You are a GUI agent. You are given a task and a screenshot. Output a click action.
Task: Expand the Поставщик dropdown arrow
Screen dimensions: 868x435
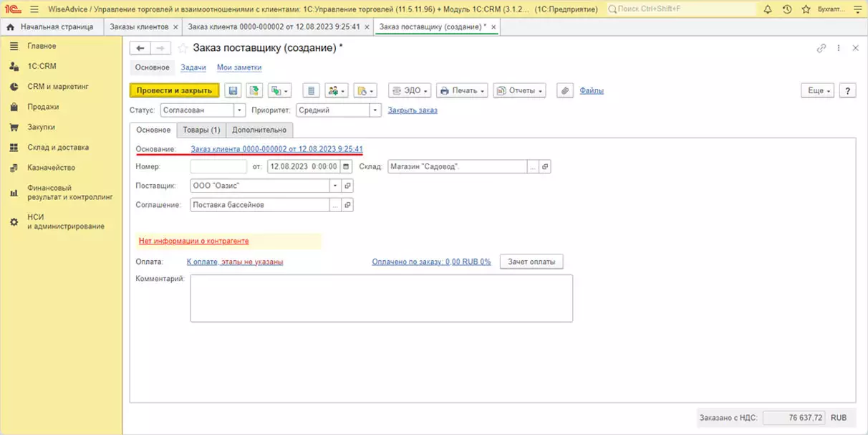(334, 186)
